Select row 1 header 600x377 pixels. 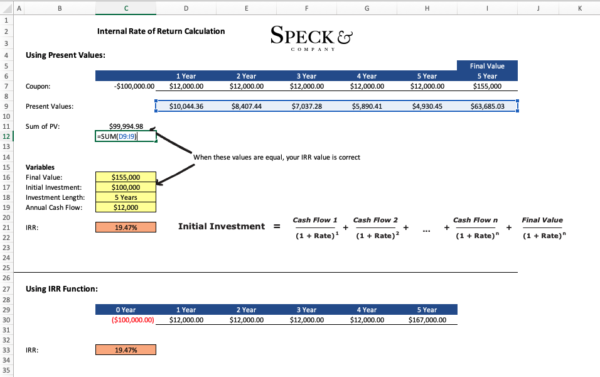point(7,20)
